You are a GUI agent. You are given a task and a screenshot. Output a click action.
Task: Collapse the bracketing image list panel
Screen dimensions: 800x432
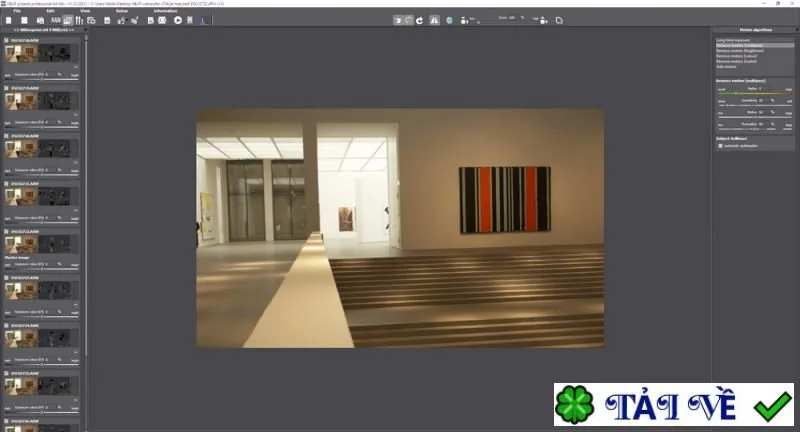[85, 30]
